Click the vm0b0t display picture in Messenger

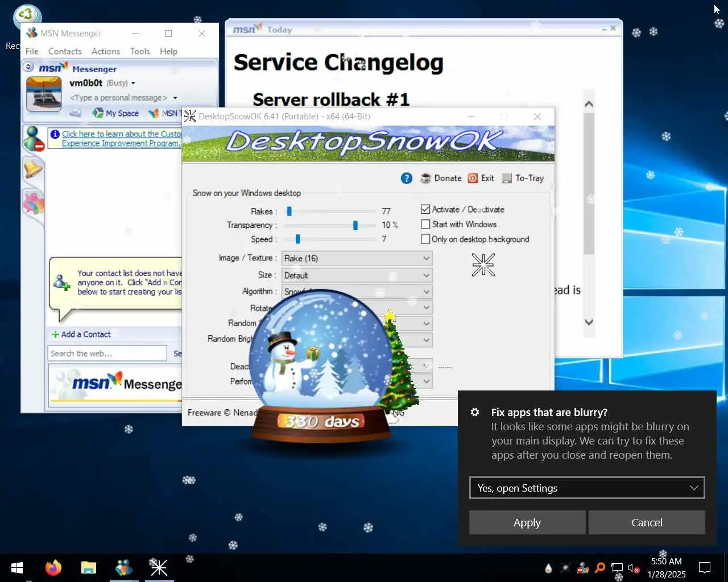click(x=44, y=94)
